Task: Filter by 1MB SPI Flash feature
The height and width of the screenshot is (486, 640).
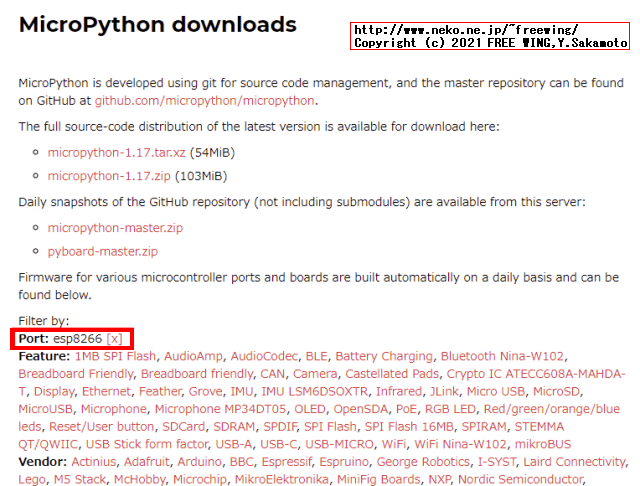Action: coord(115,356)
